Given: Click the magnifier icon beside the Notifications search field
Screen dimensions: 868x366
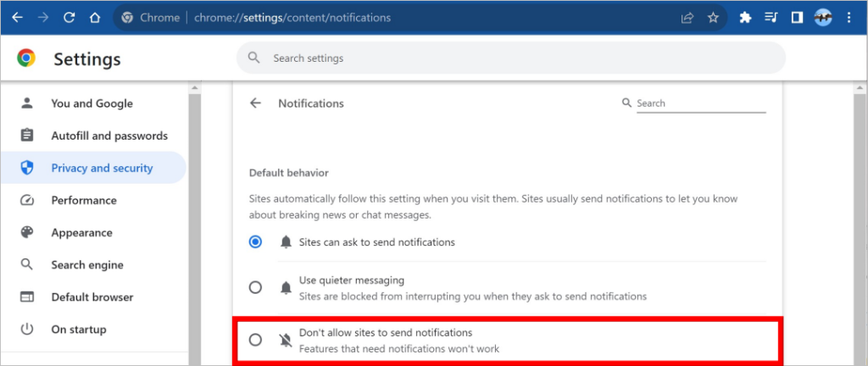Looking at the screenshot, I should click(x=626, y=103).
